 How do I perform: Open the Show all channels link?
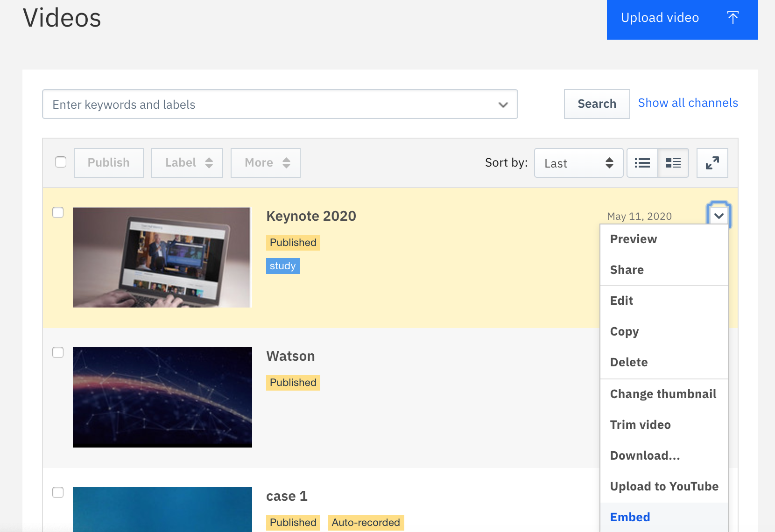coord(688,103)
